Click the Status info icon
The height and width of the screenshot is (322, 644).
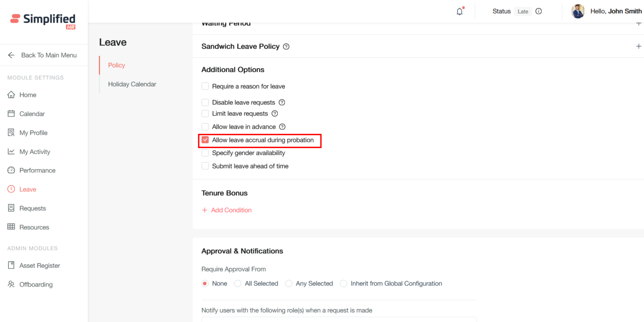[539, 11]
